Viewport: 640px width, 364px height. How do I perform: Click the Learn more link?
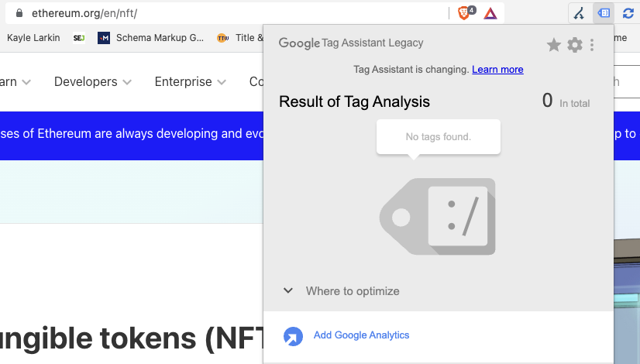click(497, 70)
